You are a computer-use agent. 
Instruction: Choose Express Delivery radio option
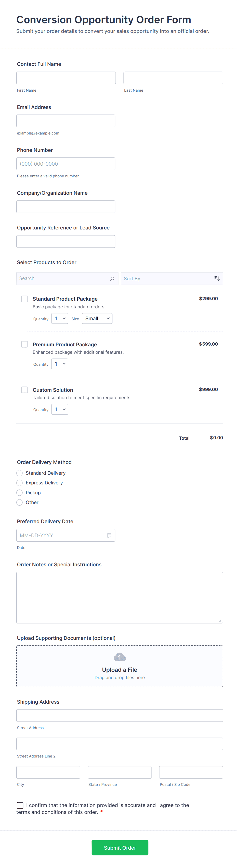(x=20, y=483)
